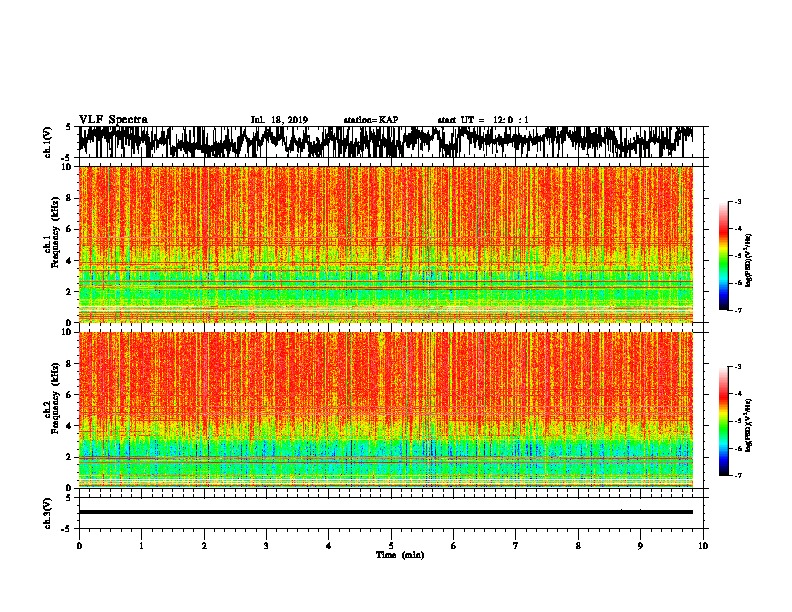The height and width of the screenshot is (612, 792).
Task: Click the "-7" tick on ch.2 color bar
Action: point(738,475)
